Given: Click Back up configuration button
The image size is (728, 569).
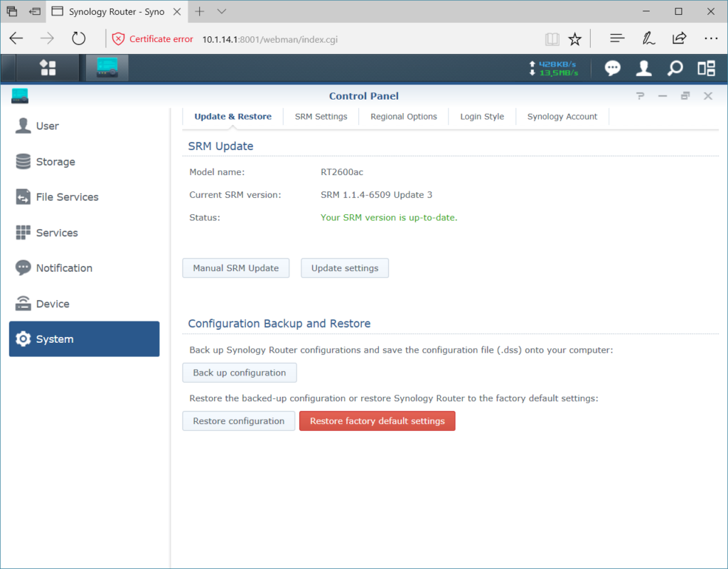Looking at the screenshot, I should pos(240,373).
